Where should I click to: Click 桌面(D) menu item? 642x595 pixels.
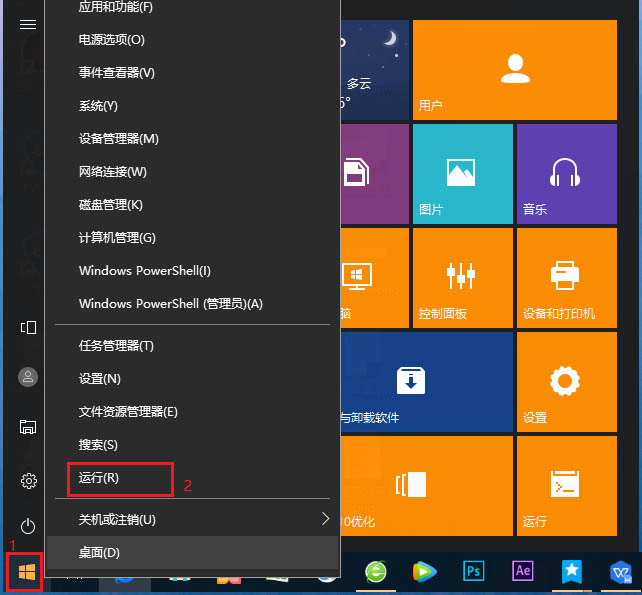pos(99,552)
